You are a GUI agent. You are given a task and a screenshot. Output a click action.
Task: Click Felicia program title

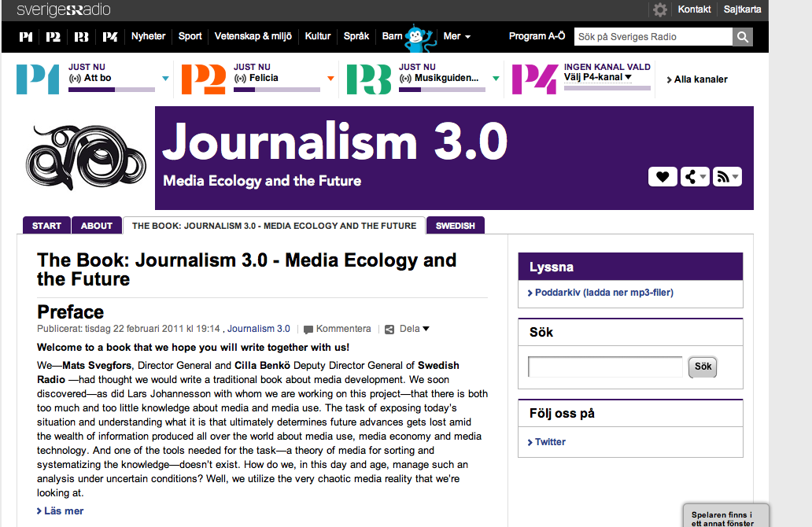click(264, 78)
